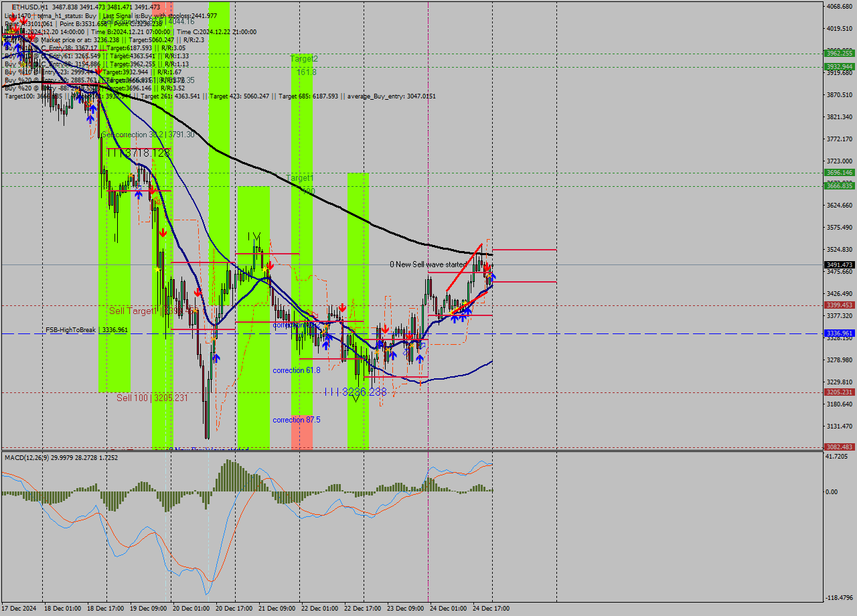
Task: Click time axis label 22 Dec 17:00
Action: [x=362, y=609]
